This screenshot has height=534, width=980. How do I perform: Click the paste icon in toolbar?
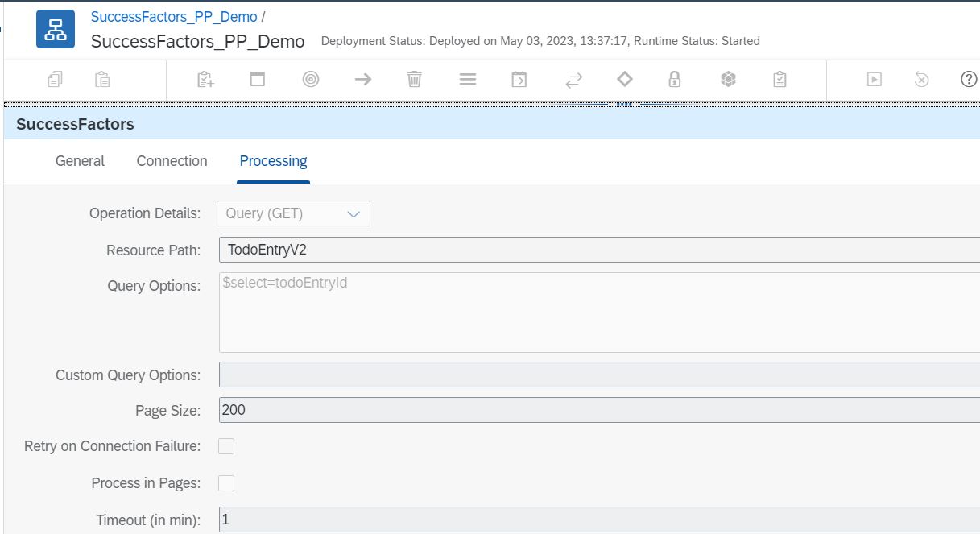[102, 79]
